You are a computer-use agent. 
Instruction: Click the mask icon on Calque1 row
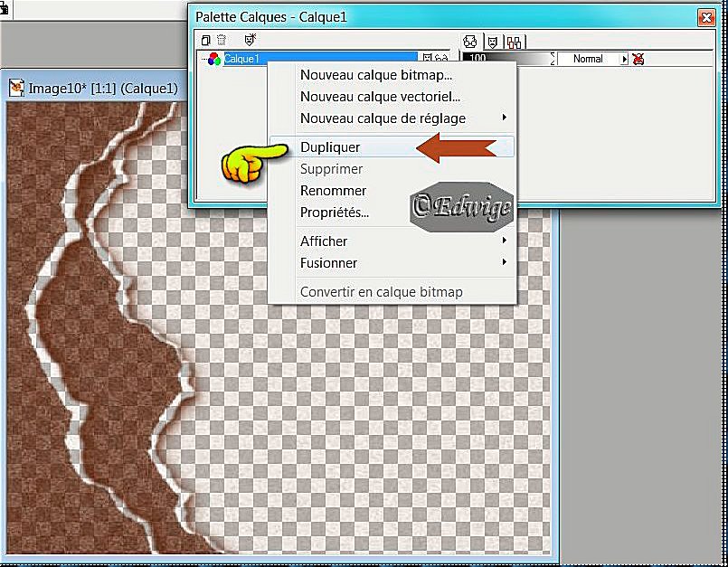[x=427, y=58]
